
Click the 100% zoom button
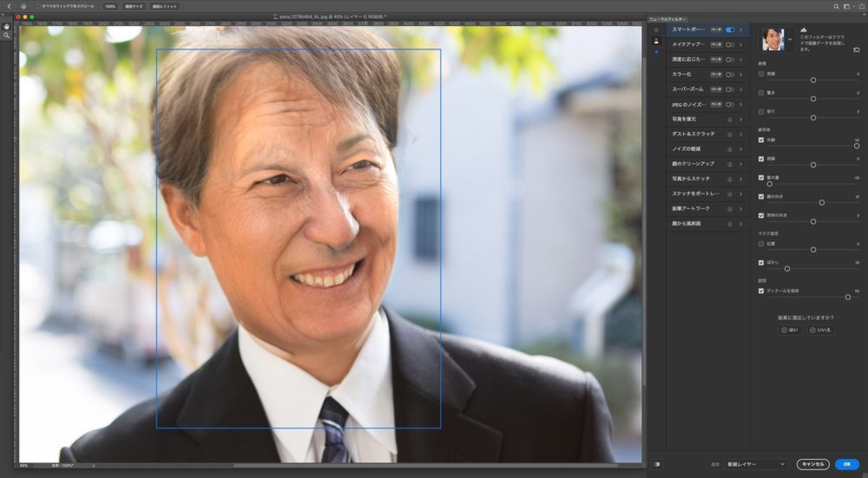[110, 6]
